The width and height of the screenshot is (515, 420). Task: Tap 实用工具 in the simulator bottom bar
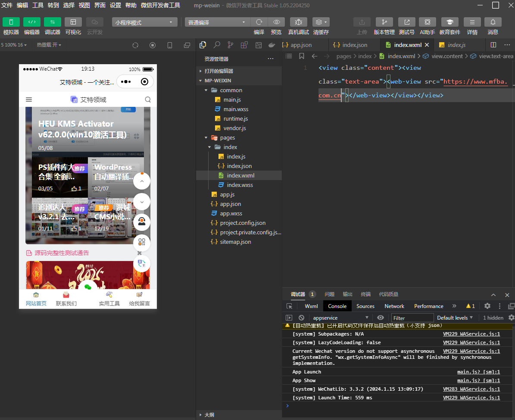click(x=109, y=299)
